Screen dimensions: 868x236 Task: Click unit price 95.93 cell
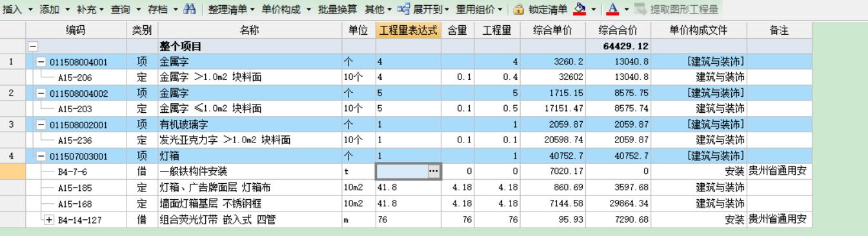553,220
